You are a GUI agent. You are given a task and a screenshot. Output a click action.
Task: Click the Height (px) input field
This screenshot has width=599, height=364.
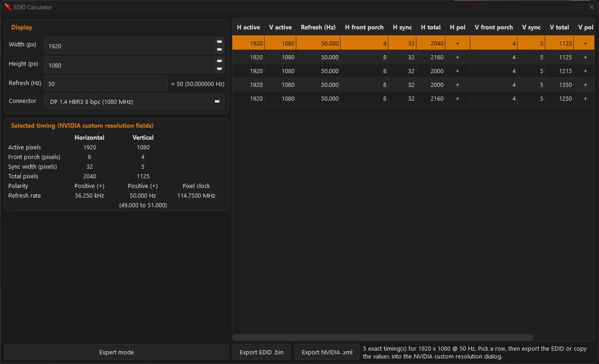130,65
